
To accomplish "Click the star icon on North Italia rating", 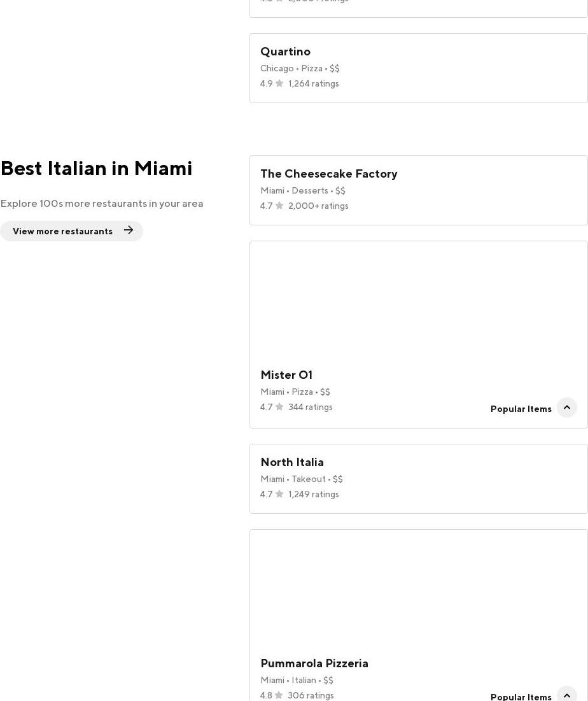I will pos(279,494).
